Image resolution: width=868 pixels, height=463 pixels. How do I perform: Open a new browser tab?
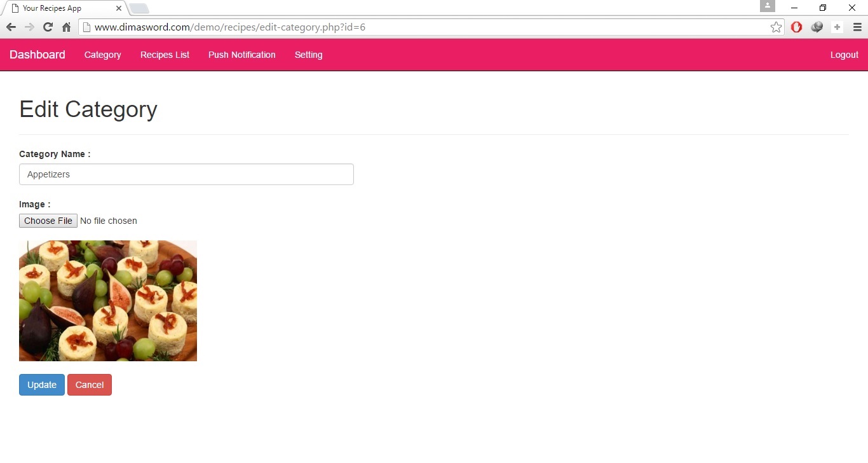139,8
